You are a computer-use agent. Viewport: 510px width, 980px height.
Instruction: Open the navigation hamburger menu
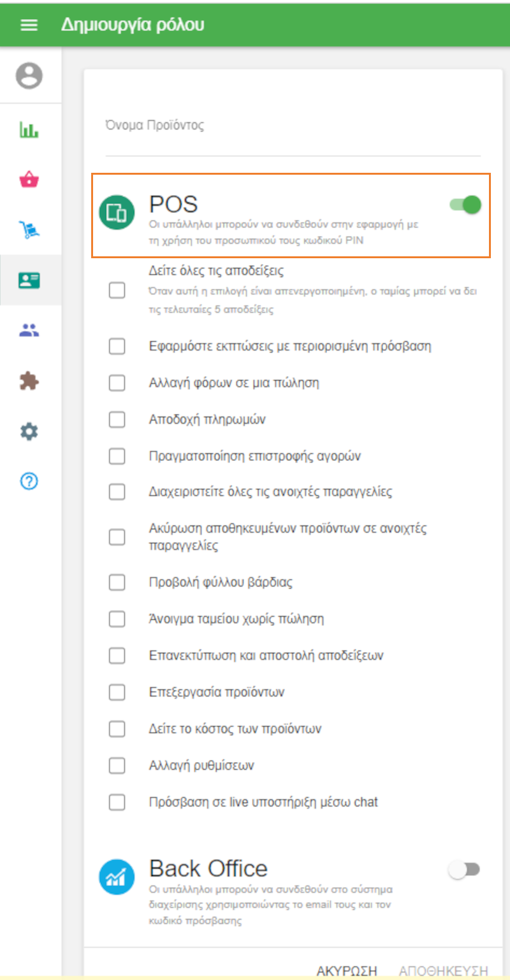click(29, 25)
